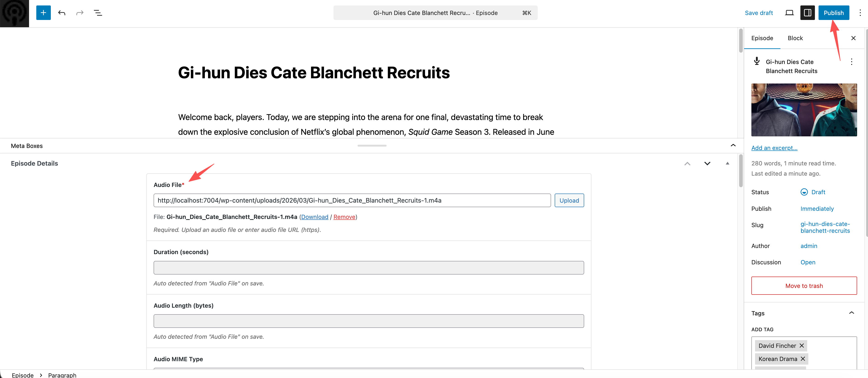This screenshot has width=868, height=378.
Task: Select Paragraph in the breadcrumb bar
Action: [62, 375]
